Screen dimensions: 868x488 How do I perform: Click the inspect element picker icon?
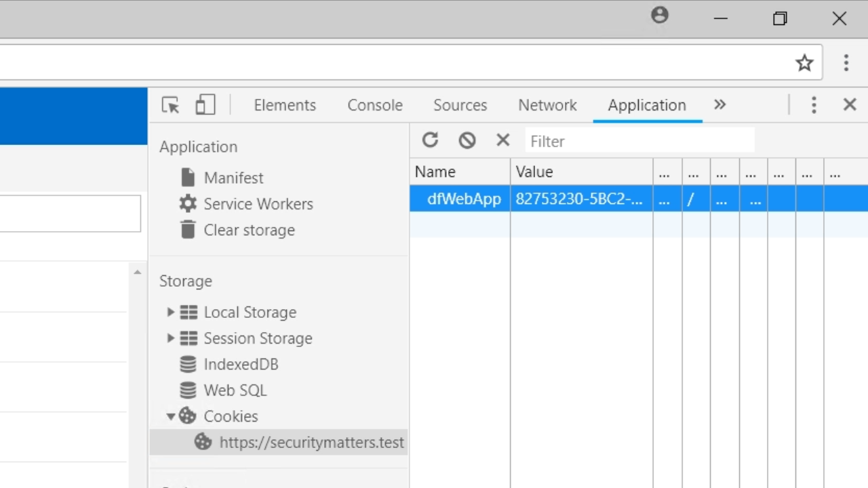pos(170,105)
